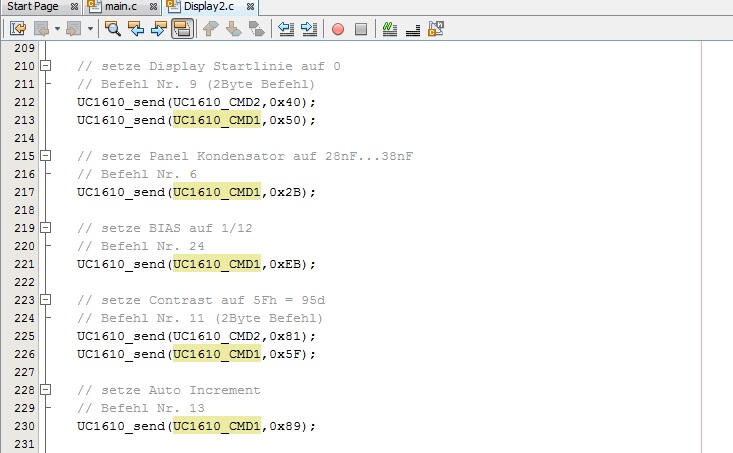
Task: Click highlighted UC1610_CMD1 on line 230
Action: (x=217, y=426)
